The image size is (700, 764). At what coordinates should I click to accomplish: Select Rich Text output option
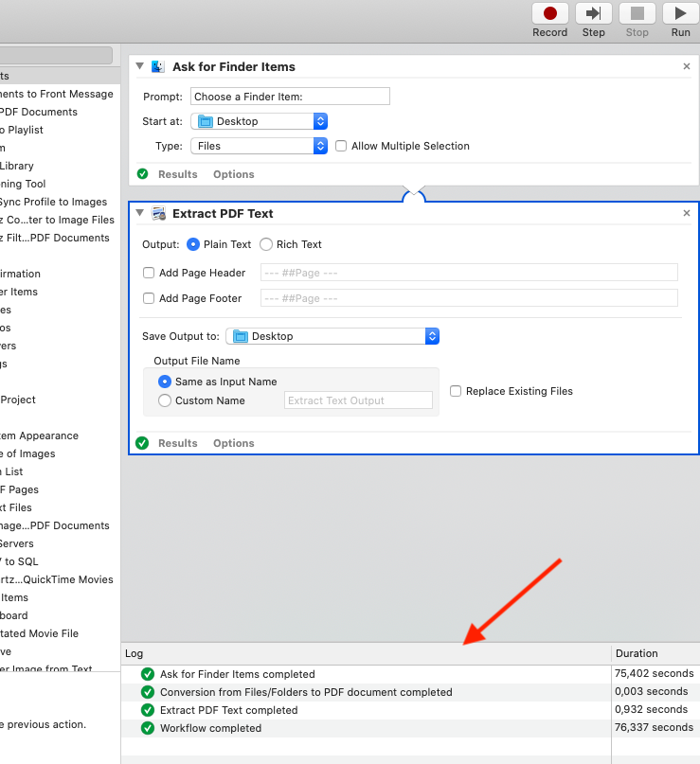click(266, 244)
